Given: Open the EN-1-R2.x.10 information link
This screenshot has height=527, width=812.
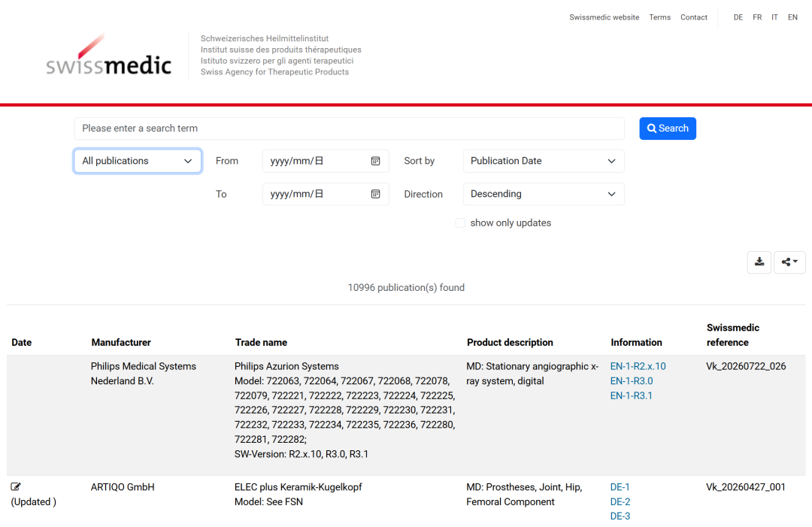Looking at the screenshot, I should (638, 367).
